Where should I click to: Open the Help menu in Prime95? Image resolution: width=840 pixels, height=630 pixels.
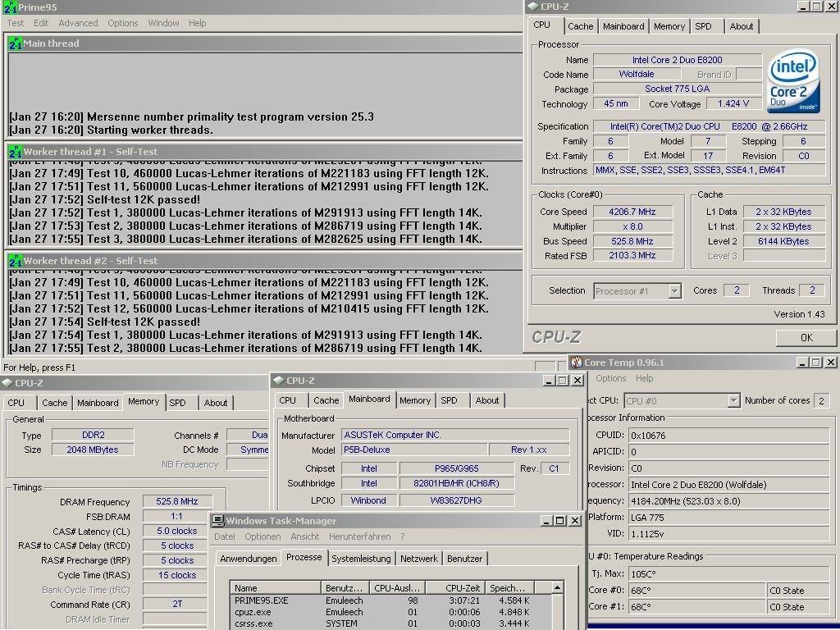point(197,23)
